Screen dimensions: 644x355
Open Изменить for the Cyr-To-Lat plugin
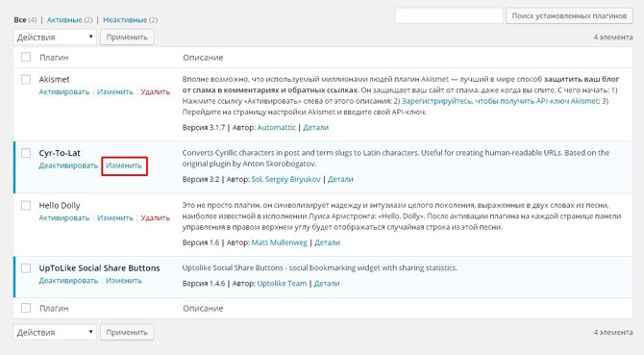click(x=124, y=165)
